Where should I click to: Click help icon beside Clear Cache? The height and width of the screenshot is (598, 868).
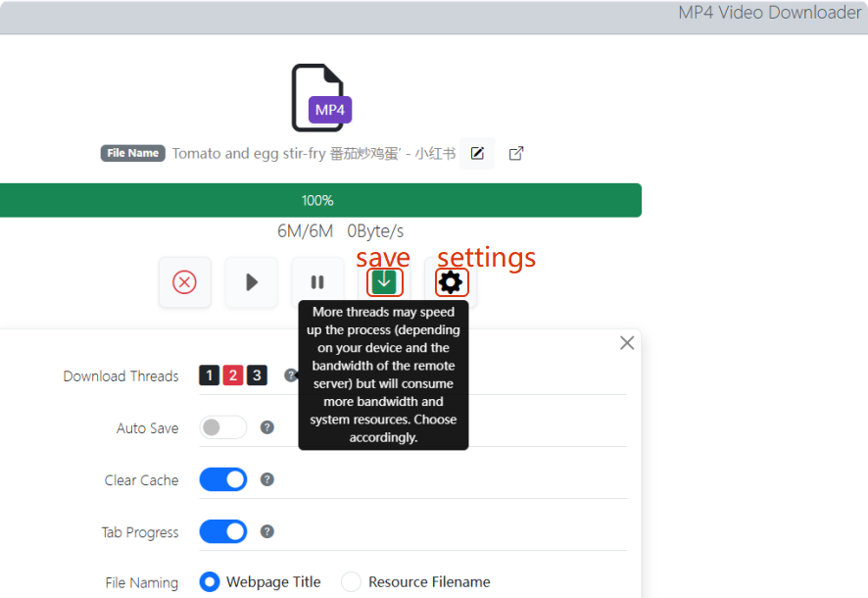pos(267,479)
